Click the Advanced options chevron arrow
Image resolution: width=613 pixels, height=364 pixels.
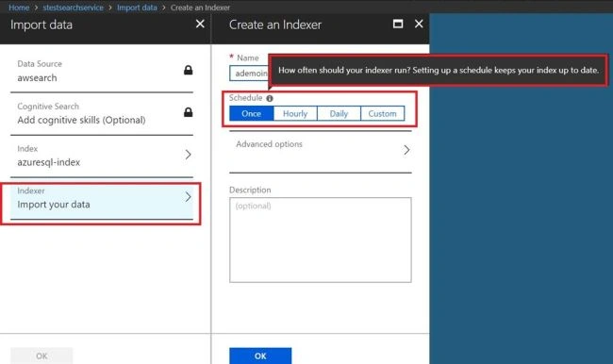(406, 150)
